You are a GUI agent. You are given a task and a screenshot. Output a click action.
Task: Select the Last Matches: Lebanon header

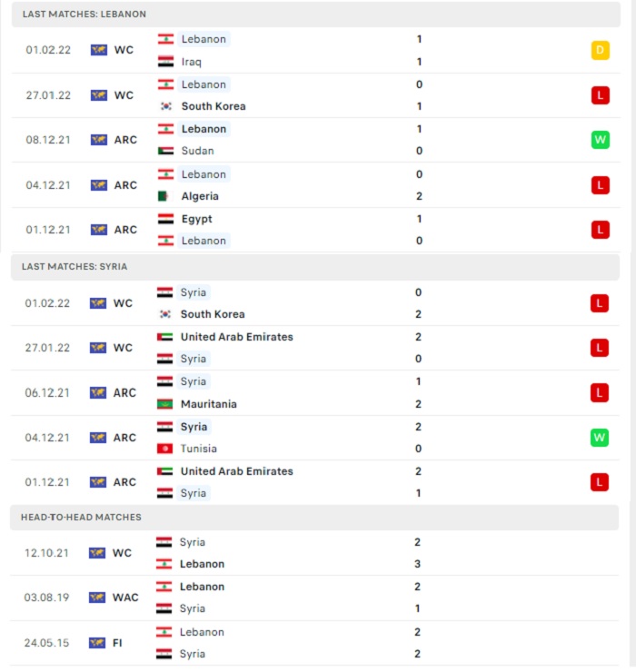click(x=315, y=15)
